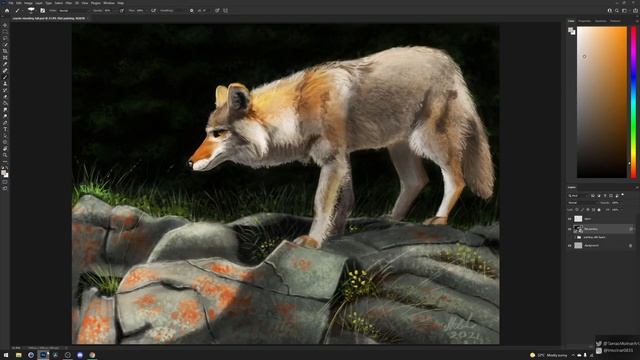
Task: Select the Type tool
Action: pos(5,129)
